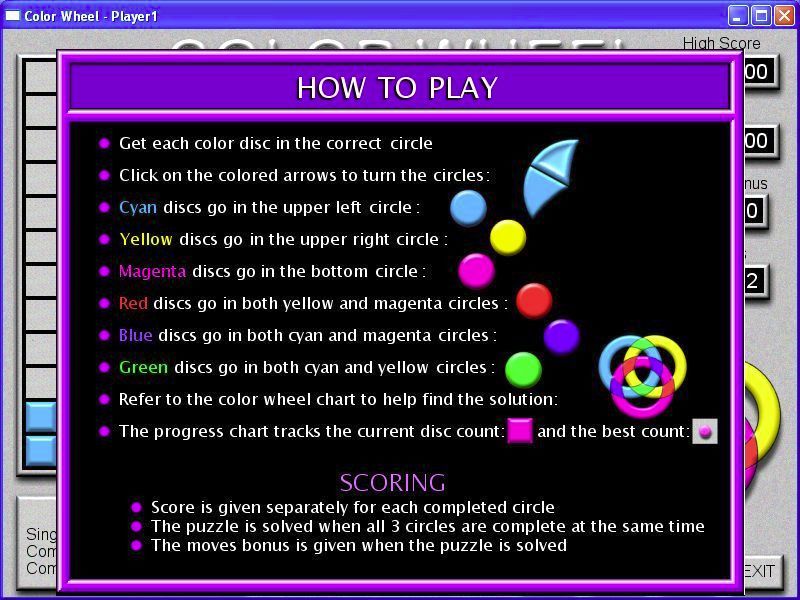Close the Color Wheel window
Image resolution: width=800 pixels, height=600 pixels.
(x=784, y=16)
